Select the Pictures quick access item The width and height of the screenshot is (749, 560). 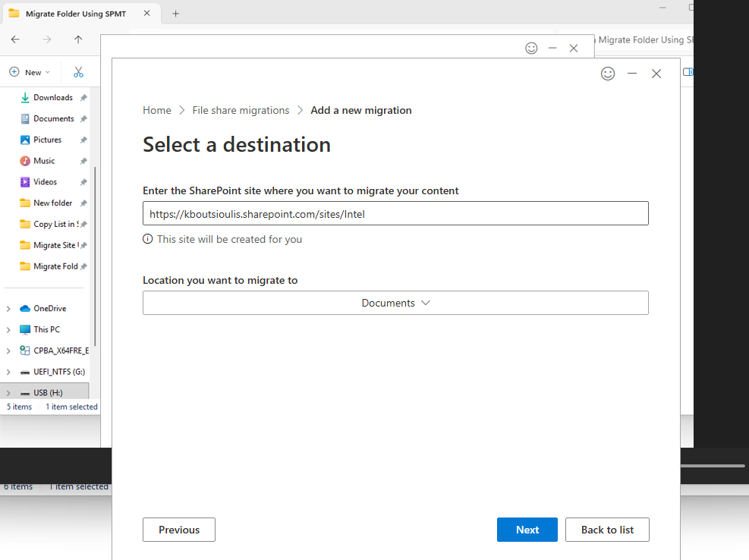tap(47, 140)
